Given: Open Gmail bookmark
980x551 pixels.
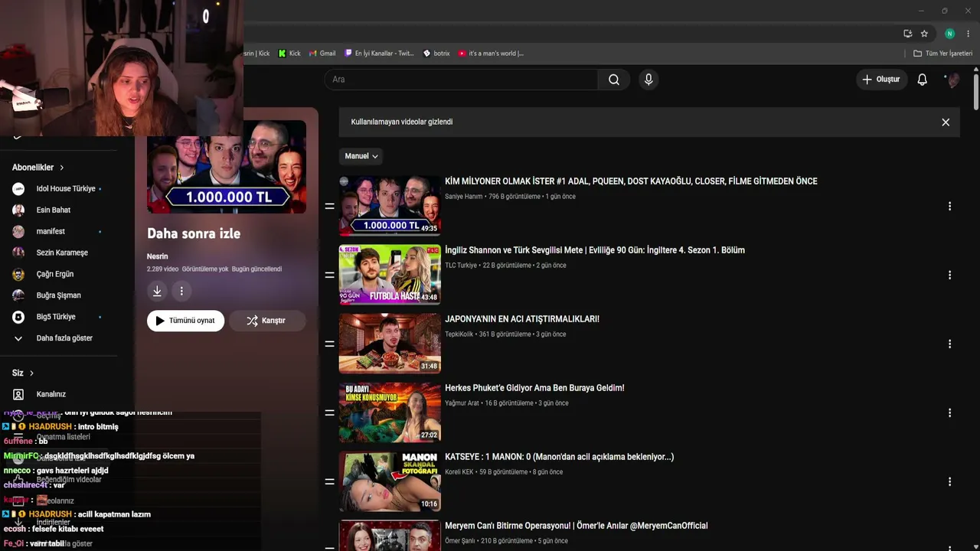Looking at the screenshot, I should (x=322, y=54).
